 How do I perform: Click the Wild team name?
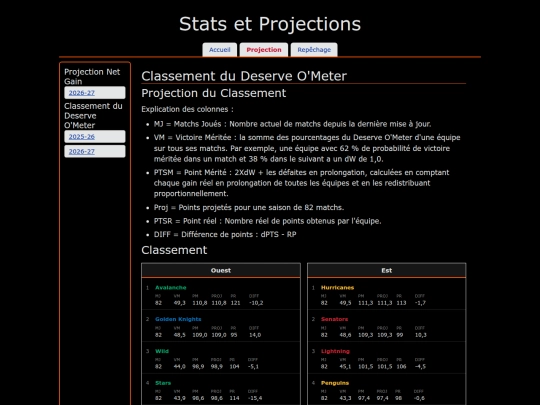[x=162, y=351]
